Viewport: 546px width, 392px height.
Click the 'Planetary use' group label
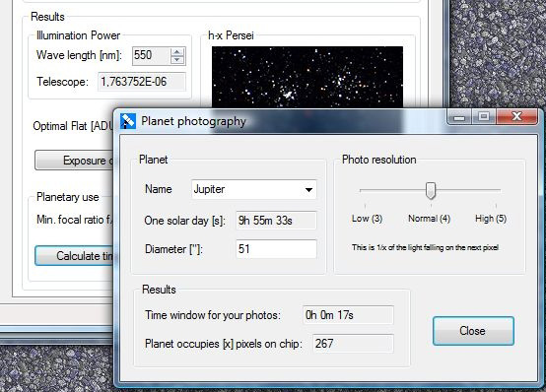tap(68, 197)
